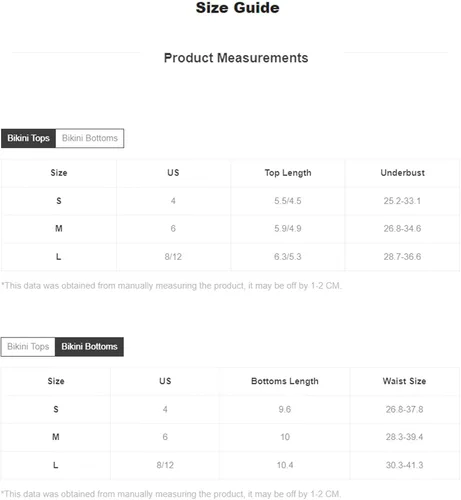This screenshot has height=500, width=461.
Task: Click waist size value 28.3-39.4
Action: (404, 437)
